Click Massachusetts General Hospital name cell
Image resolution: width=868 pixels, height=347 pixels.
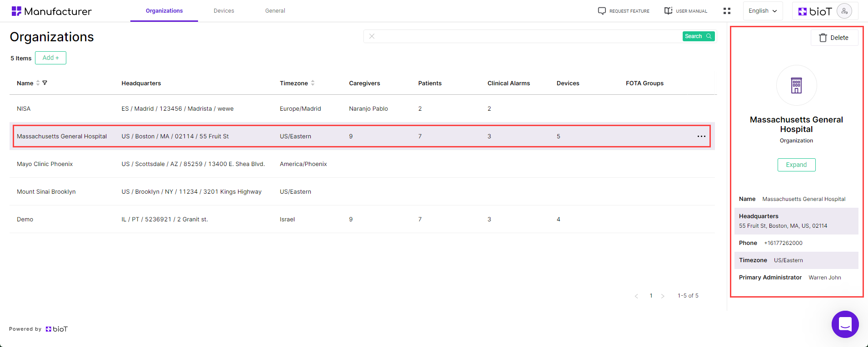tap(62, 136)
